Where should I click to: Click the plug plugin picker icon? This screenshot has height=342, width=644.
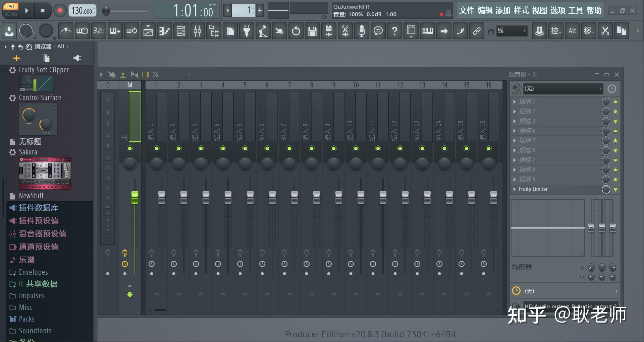coord(247,31)
